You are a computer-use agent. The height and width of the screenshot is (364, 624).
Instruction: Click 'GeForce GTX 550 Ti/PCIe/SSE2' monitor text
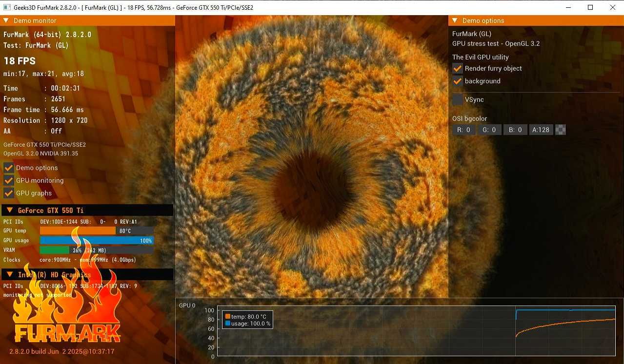[x=45, y=145]
